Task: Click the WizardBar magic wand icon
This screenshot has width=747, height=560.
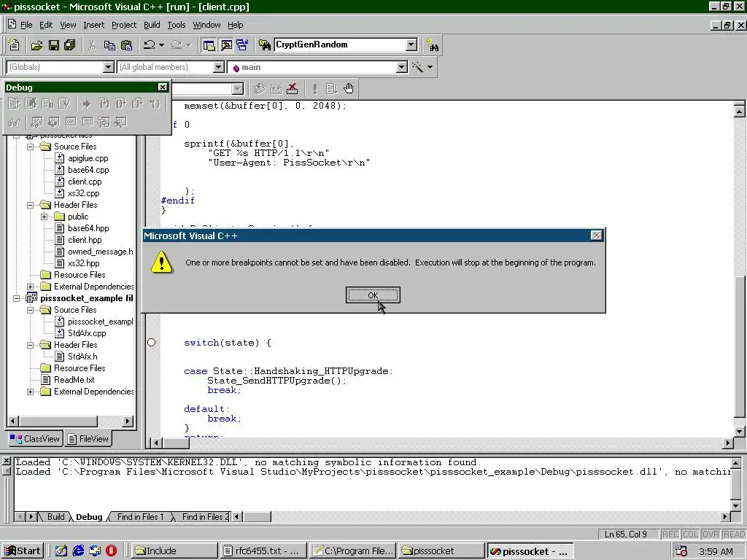Action: pos(418,67)
